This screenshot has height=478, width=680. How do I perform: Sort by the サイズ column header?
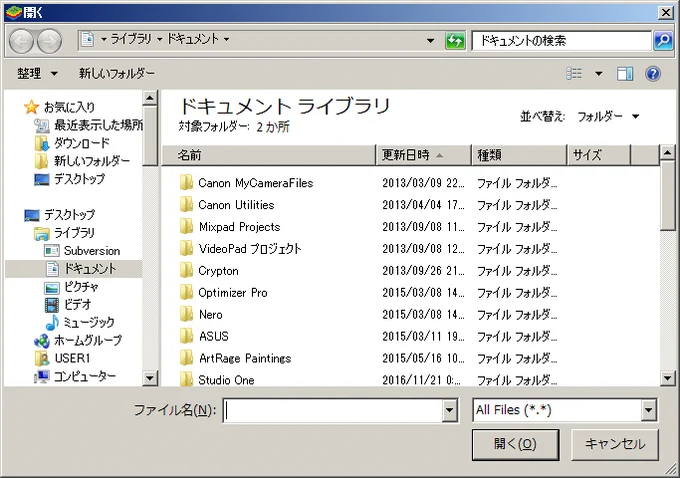599,155
